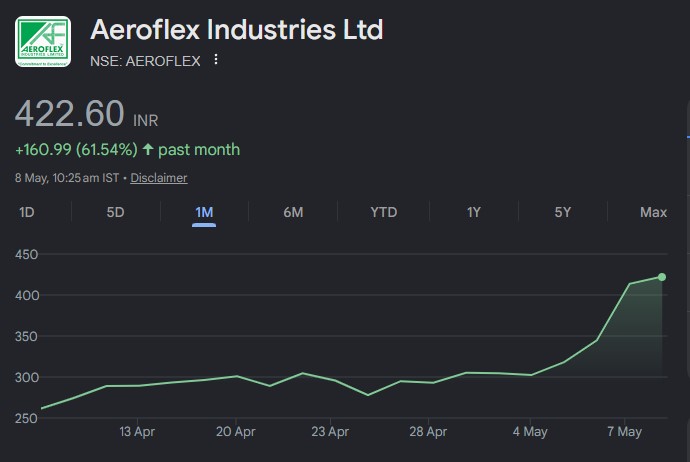The height and width of the screenshot is (462, 690).
Task: Click the 350 y-axis label
Action: (26, 337)
